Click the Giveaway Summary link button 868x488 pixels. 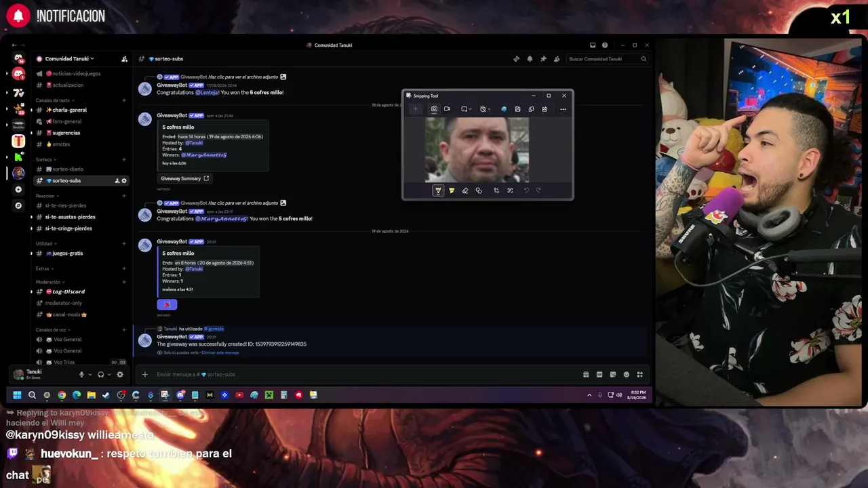185,178
